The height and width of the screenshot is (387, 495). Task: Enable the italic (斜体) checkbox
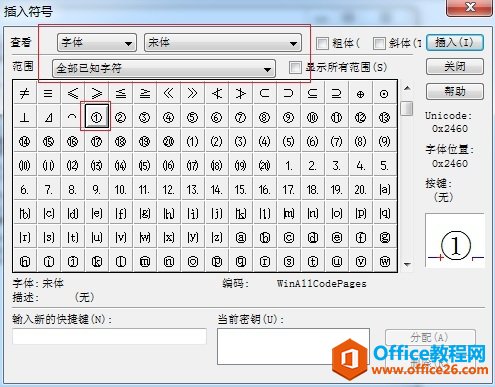[x=379, y=43]
